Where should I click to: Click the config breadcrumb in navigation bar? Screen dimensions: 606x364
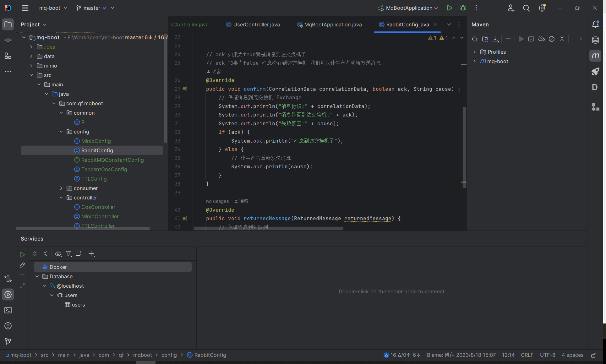(169, 355)
